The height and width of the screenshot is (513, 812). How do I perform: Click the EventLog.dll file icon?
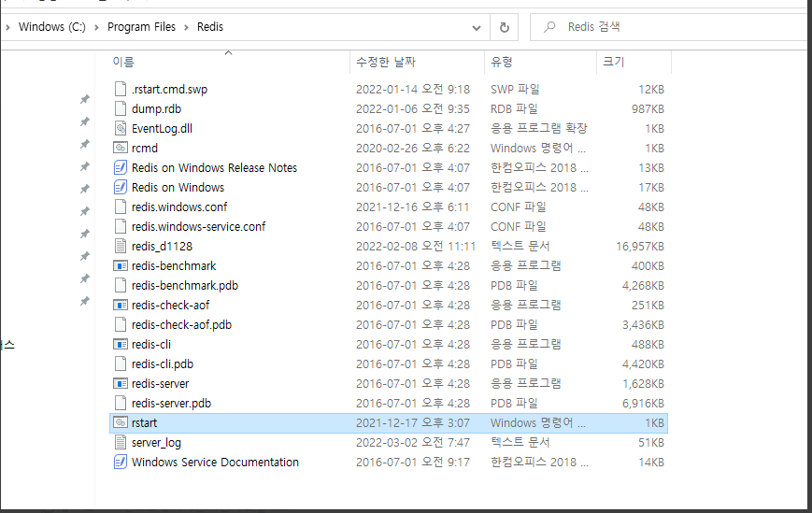(x=121, y=128)
